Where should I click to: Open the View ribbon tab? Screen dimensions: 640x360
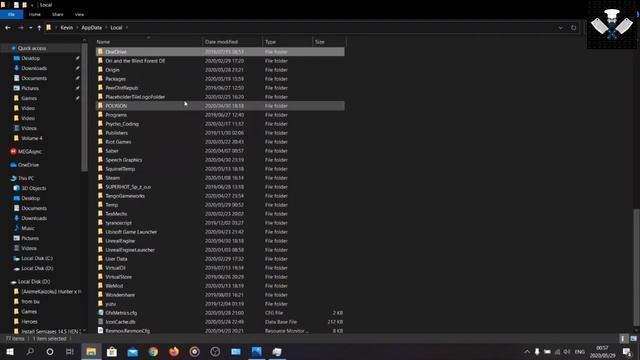tap(79, 14)
